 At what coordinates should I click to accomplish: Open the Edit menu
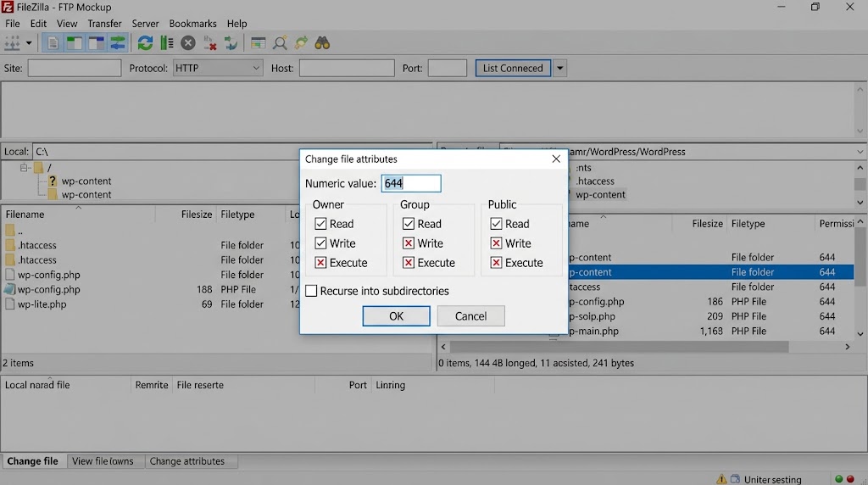38,24
